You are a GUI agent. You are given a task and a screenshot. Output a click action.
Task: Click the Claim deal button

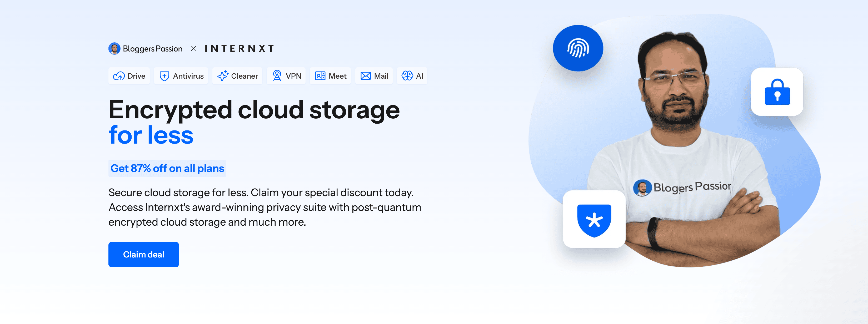click(143, 254)
